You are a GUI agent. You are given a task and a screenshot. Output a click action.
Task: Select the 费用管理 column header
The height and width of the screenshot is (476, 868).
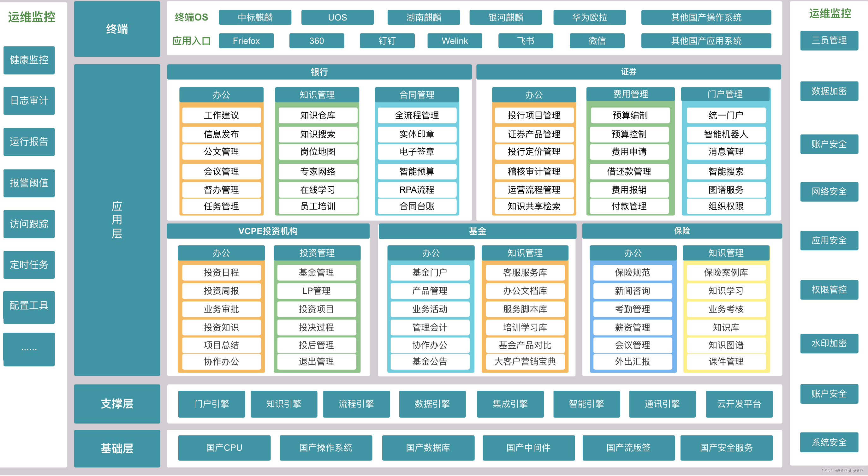[630, 94]
